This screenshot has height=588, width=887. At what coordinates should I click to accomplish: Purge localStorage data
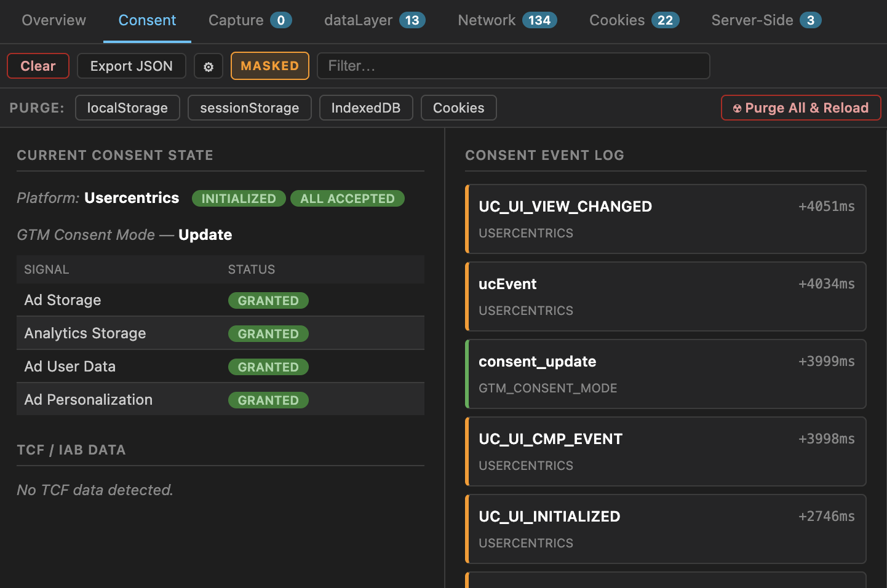pyautogui.click(x=127, y=108)
